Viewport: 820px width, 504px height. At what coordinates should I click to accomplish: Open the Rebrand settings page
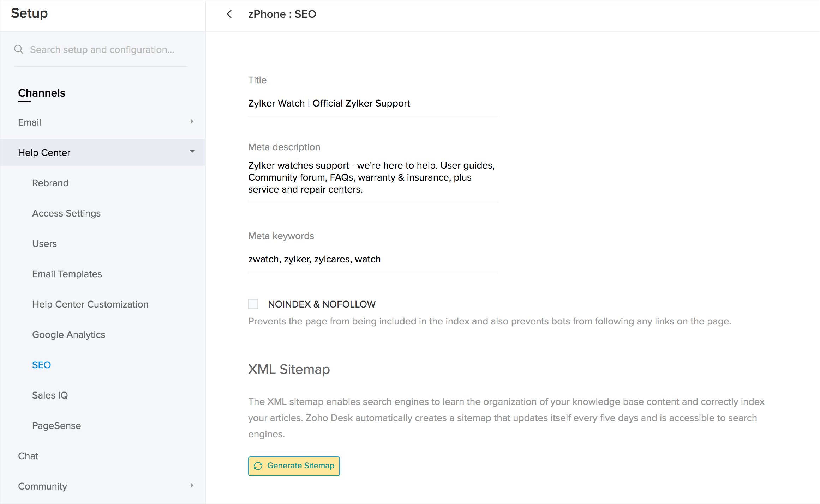(50, 183)
